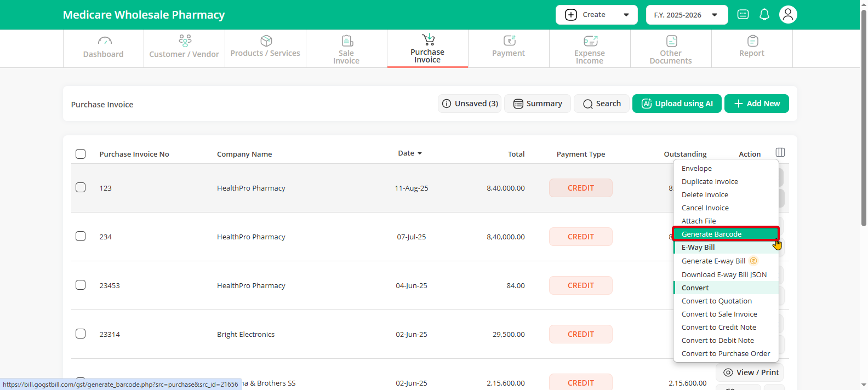Tick the checkbox for invoice 123
This screenshot has height=390, width=868.
81,187
